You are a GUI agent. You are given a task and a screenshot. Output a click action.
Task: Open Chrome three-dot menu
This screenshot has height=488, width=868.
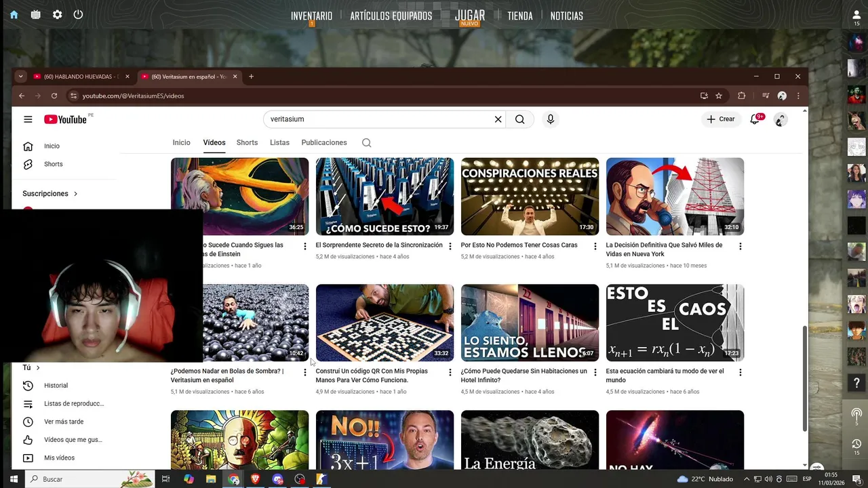coord(798,96)
